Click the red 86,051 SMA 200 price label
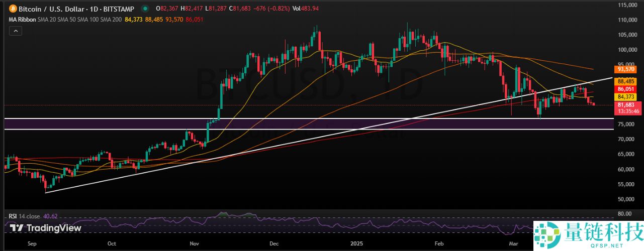This screenshot has height=251, width=644. (627, 88)
